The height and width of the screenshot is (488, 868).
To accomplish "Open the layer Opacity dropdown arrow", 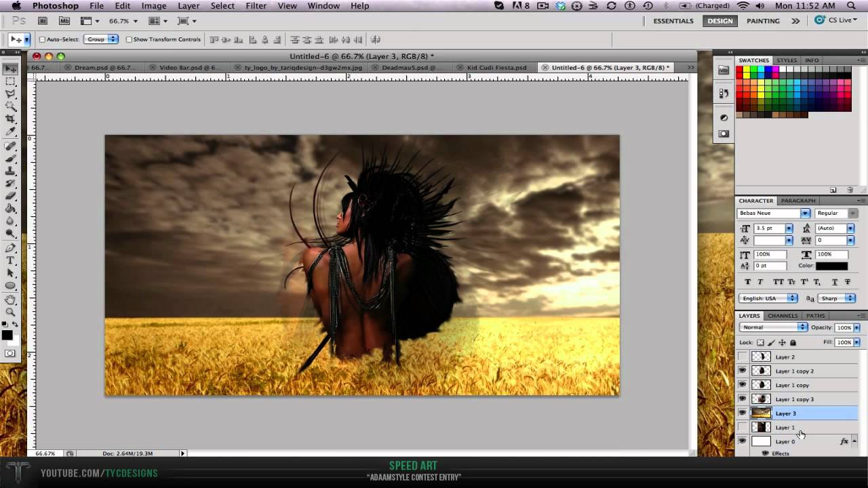I will click(856, 328).
